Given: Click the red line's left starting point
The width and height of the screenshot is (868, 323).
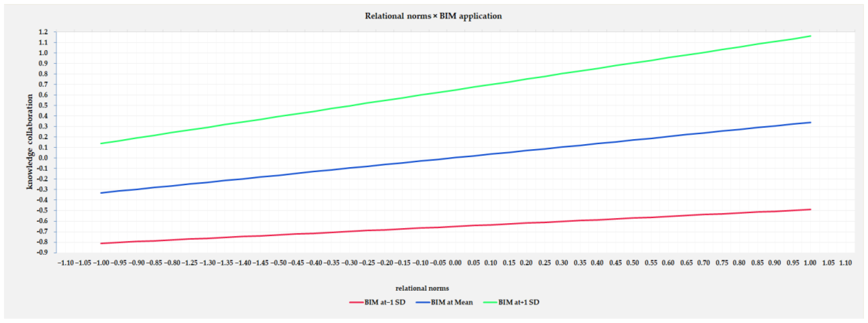Looking at the screenshot, I should pyautogui.click(x=101, y=243).
